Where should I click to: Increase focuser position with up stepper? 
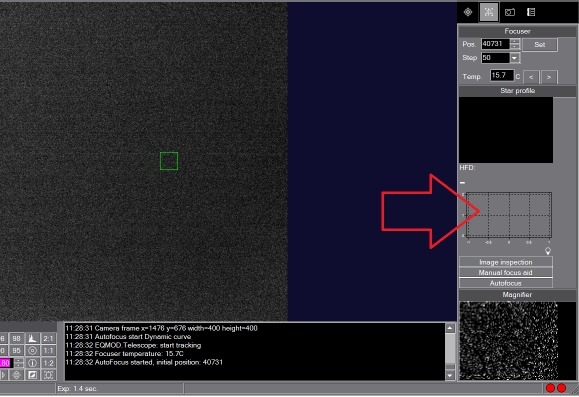[x=515, y=41]
